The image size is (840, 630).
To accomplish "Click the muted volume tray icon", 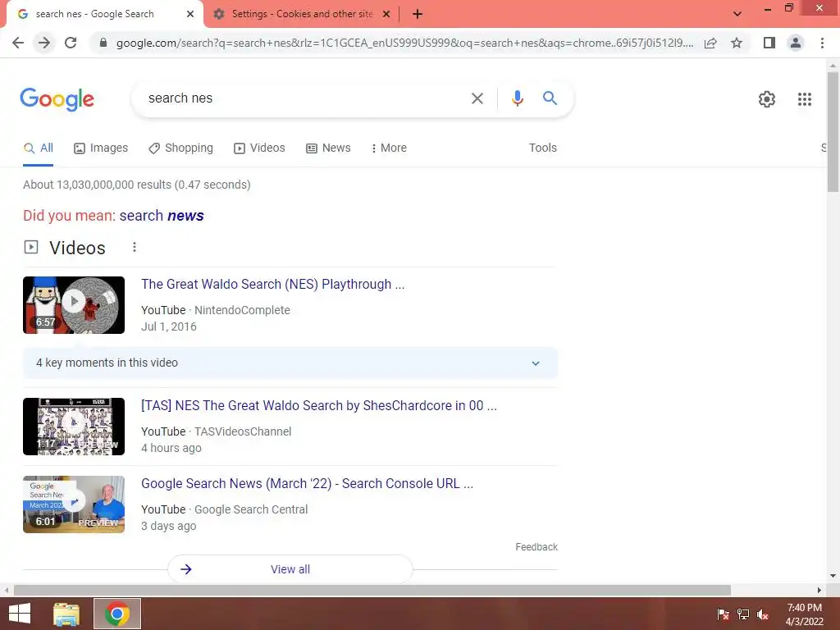I will pos(763,614).
